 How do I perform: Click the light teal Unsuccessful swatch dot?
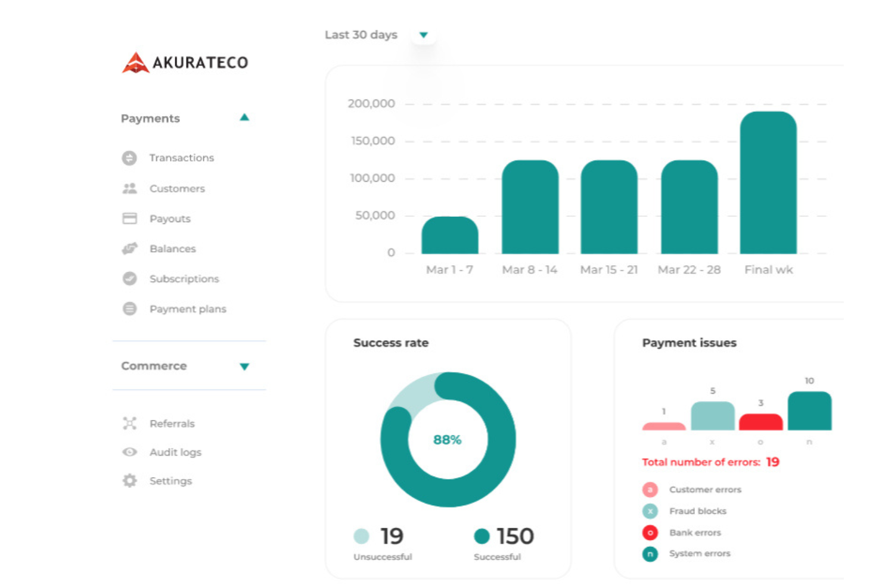pos(361,536)
